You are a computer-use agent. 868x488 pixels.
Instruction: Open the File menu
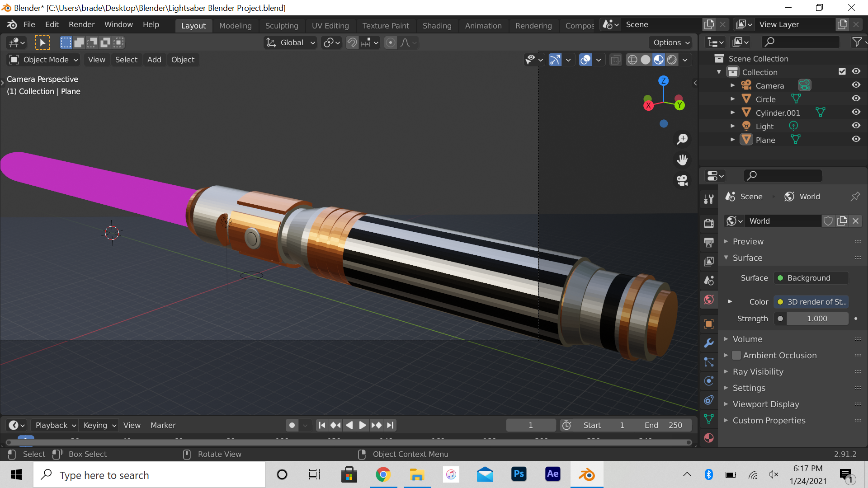[29, 24]
